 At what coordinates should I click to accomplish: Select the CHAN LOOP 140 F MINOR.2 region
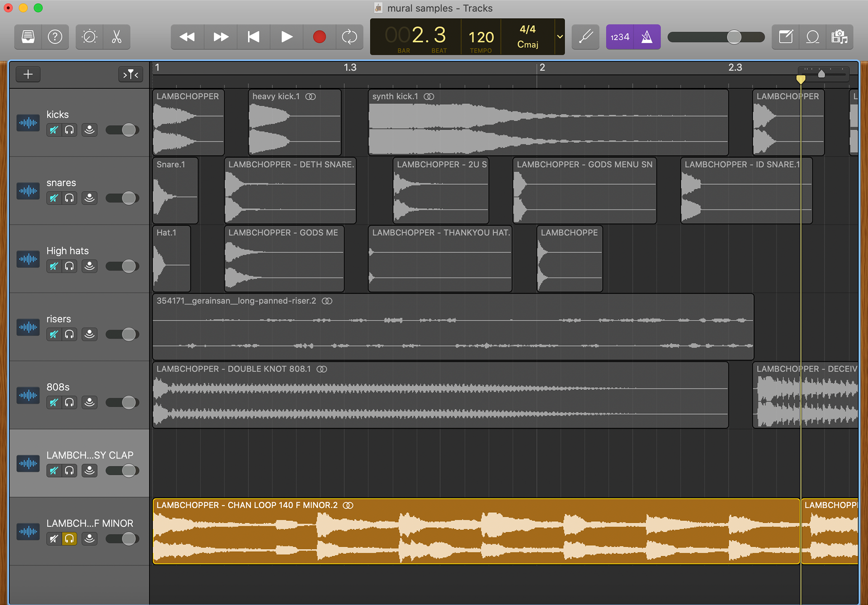[x=476, y=531]
